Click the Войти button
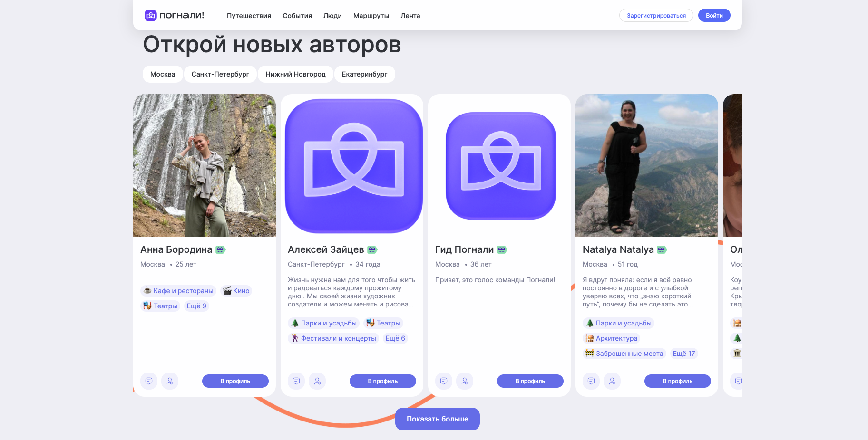 714,15
